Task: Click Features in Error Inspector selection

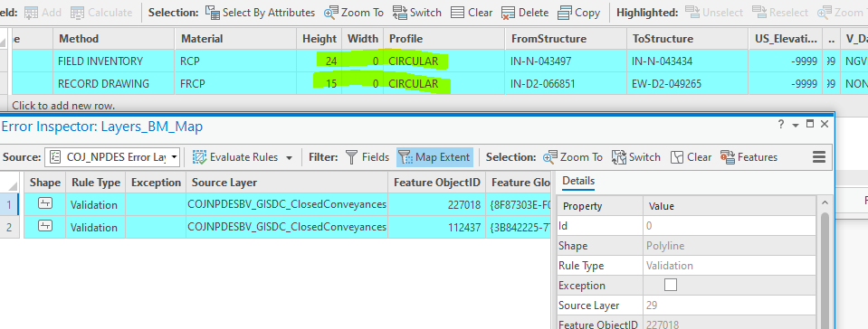Action: point(749,157)
